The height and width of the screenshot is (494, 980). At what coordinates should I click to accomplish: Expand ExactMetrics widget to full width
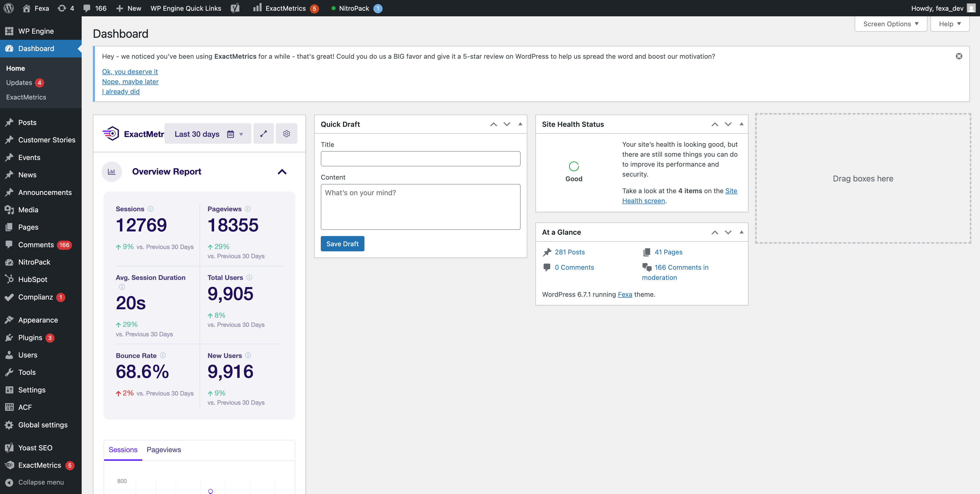(263, 133)
